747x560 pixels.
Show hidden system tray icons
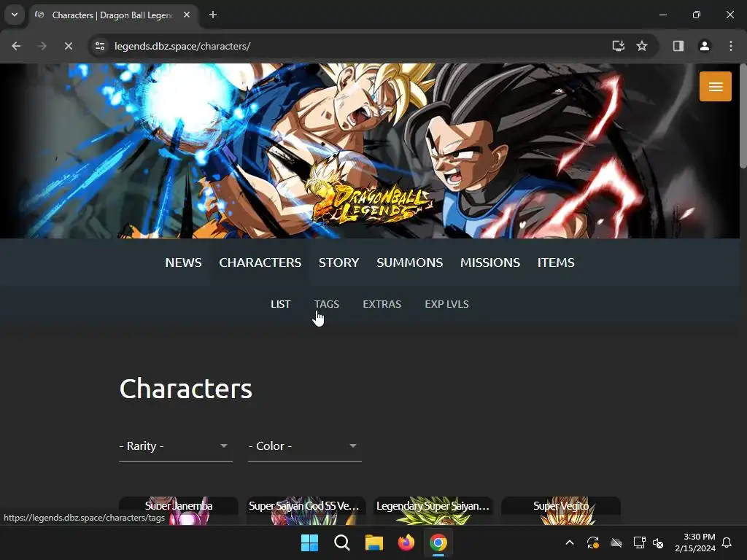(569, 542)
